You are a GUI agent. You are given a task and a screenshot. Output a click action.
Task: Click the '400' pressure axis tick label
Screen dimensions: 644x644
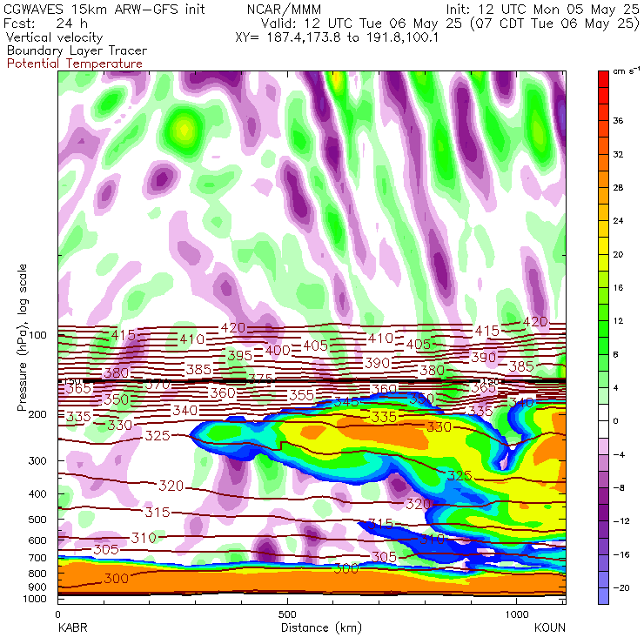point(37,494)
